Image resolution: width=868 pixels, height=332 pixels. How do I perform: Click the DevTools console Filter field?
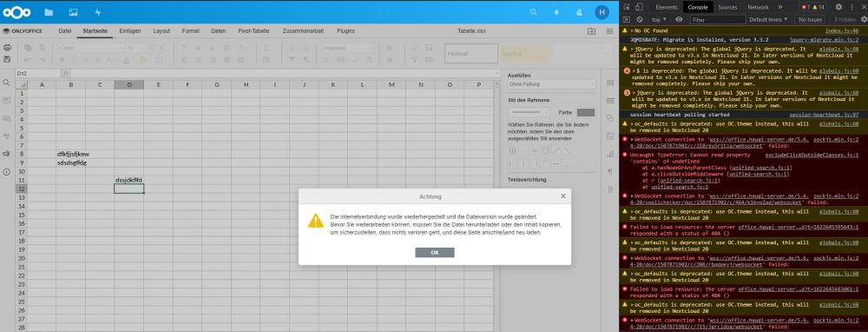pos(718,19)
